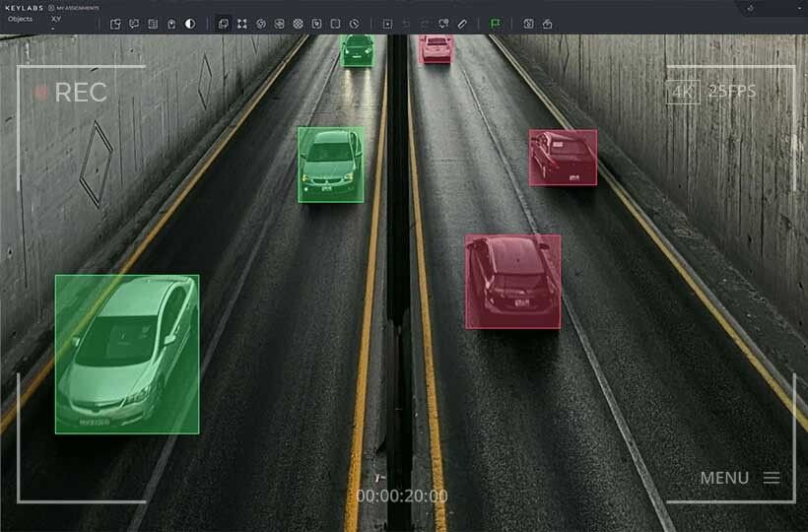Switch to the X,Y tab
808x532 pixels.
click(x=56, y=19)
